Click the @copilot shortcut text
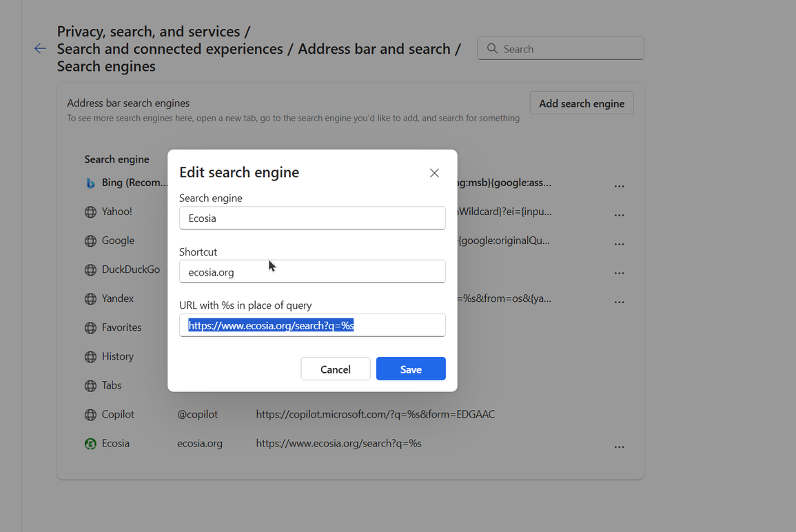 pos(198,413)
